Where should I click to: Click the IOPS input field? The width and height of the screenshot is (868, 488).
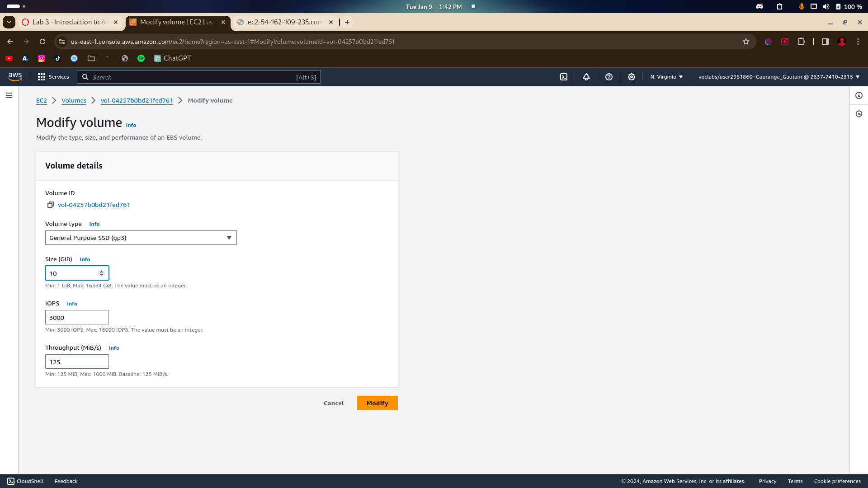point(77,317)
